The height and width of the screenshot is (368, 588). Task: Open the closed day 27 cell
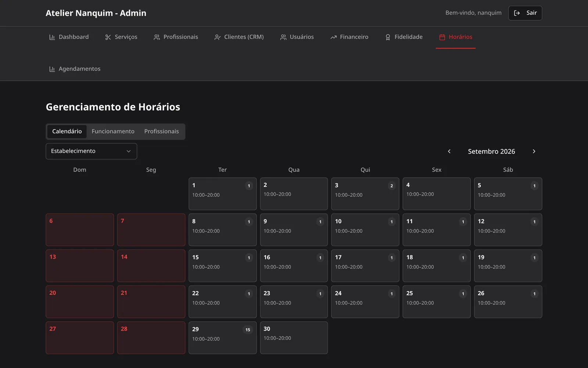[80, 338]
